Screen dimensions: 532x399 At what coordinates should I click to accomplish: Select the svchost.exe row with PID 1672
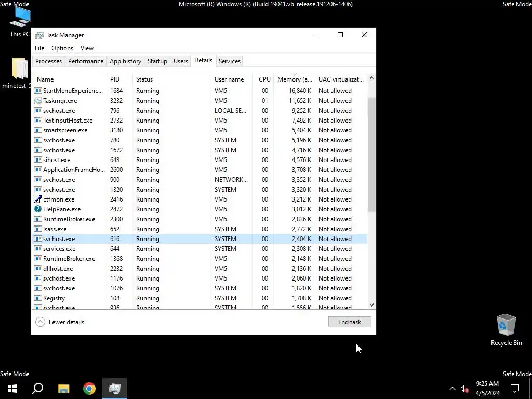point(200,150)
